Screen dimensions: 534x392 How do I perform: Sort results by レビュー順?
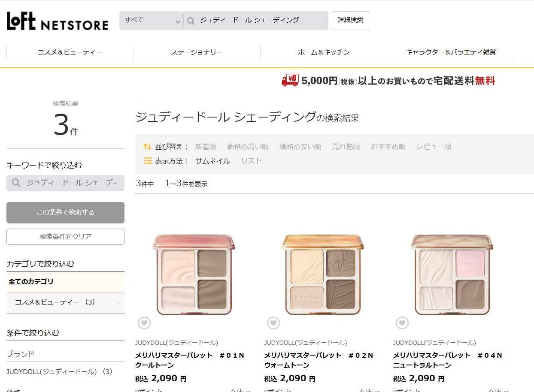pos(434,147)
